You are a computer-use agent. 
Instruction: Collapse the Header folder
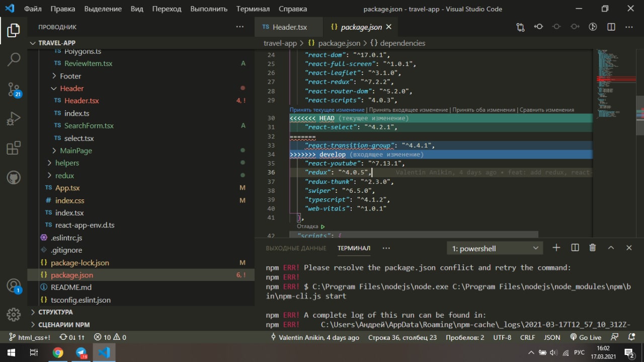tap(71, 88)
